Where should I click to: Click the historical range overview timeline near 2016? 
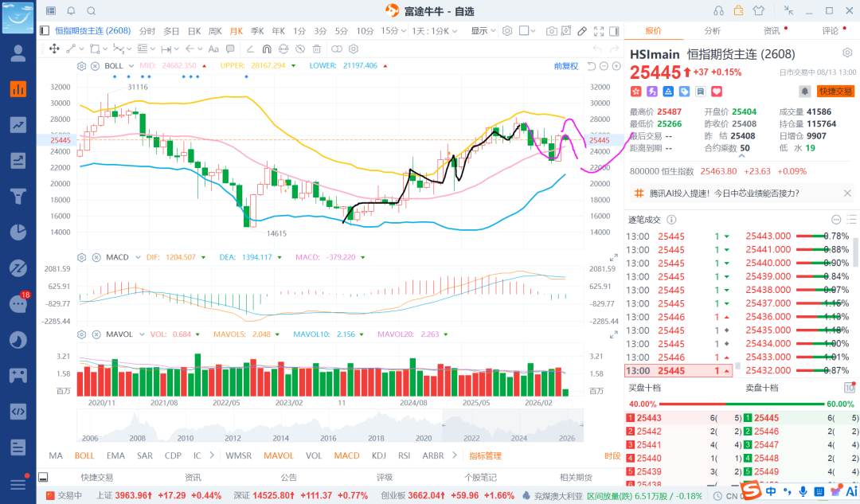328,426
